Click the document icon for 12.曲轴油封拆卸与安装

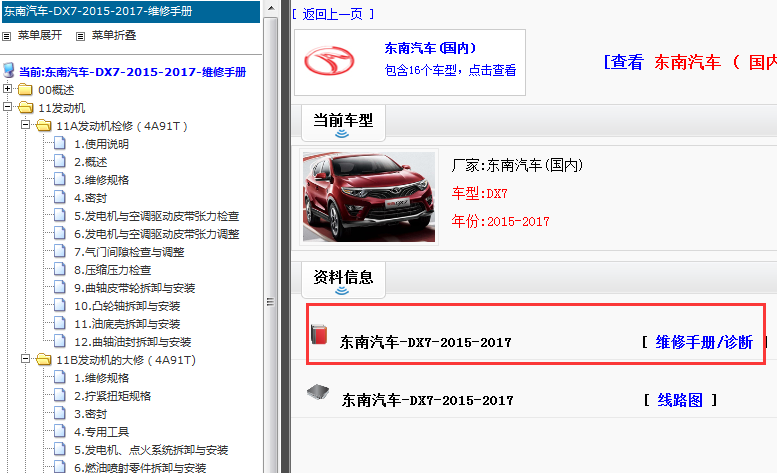[59, 341]
